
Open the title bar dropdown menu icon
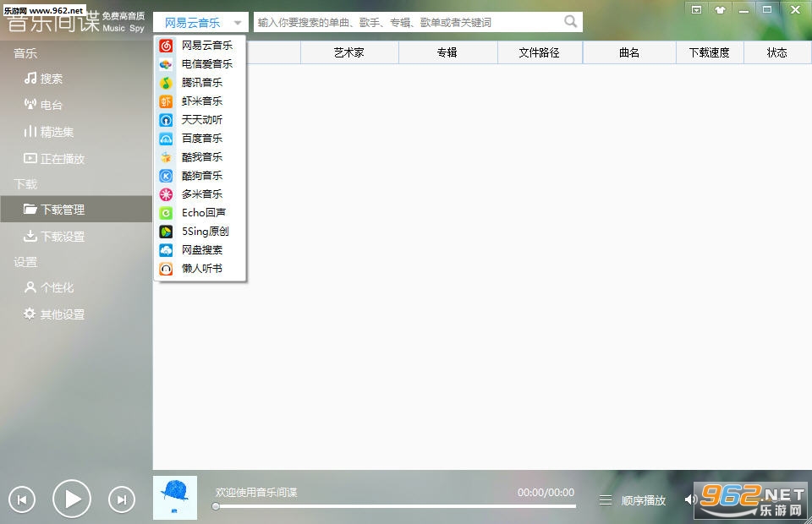(x=697, y=10)
